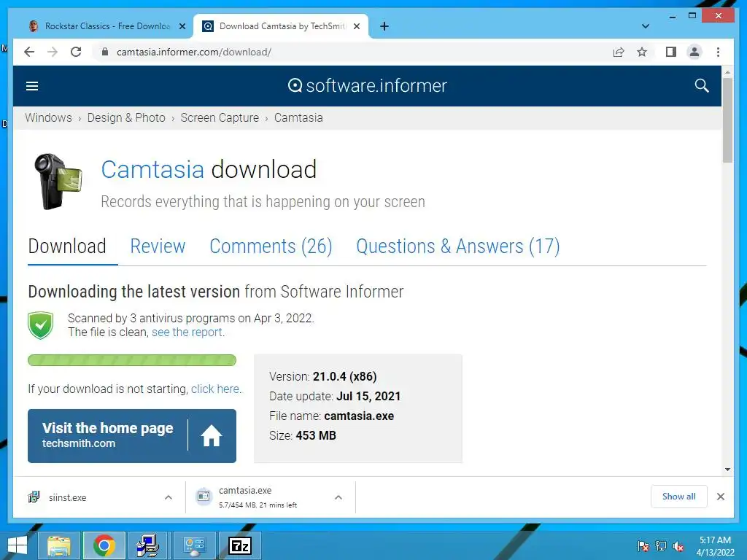Open the Windows Start button
The height and width of the screenshot is (560, 747).
(x=18, y=545)
